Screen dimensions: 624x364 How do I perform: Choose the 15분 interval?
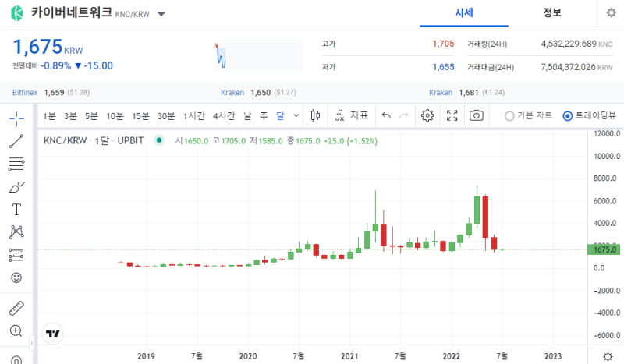[x=140, y=116]
